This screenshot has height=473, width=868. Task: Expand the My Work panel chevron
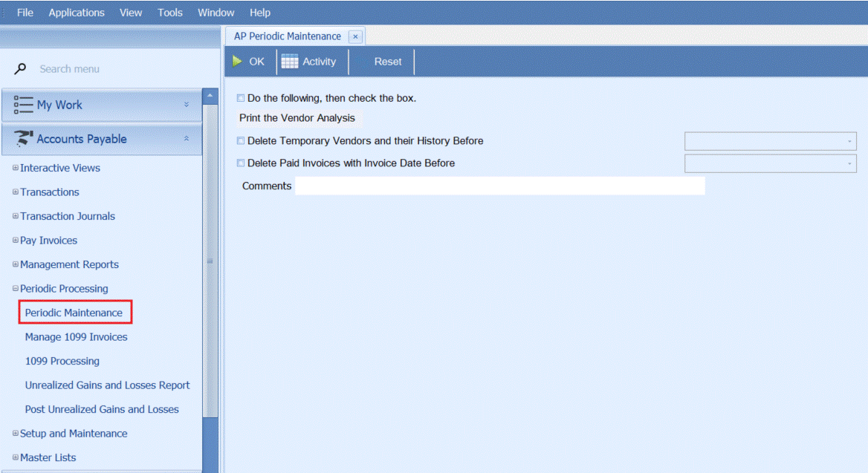187,105
